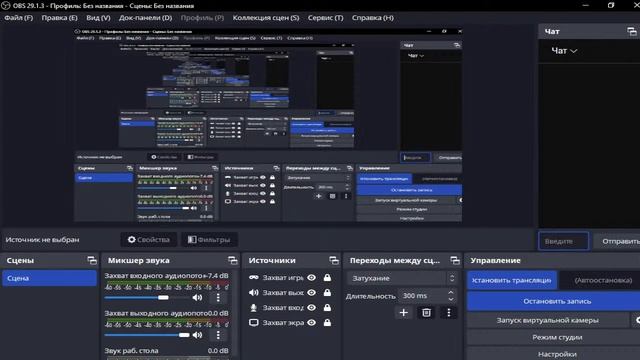This screenshot has width=640, height=360.
Task: Toggle lock of Захват экрана source
Action: [x=327, y=323]
